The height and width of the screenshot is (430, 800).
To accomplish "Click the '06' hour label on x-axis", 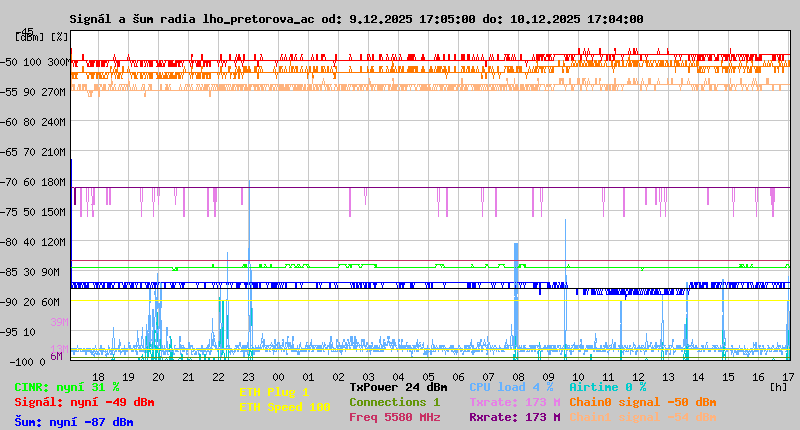I will click(458, 377).
